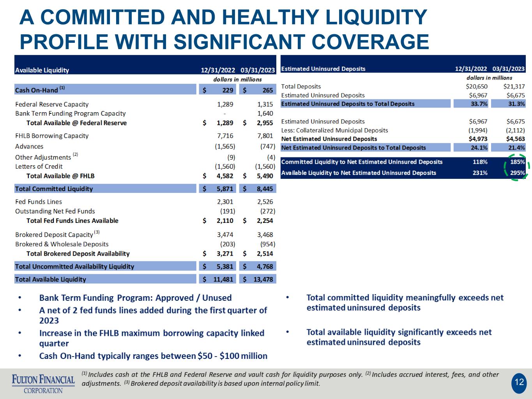
Task: Click the Total Committed Liquidity row
Action: (x=145, y=189)
